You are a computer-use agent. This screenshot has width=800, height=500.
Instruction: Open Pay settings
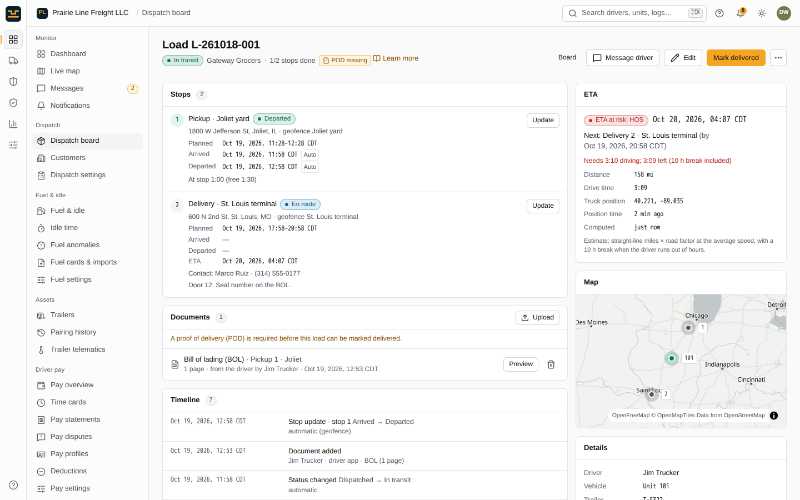87,488
